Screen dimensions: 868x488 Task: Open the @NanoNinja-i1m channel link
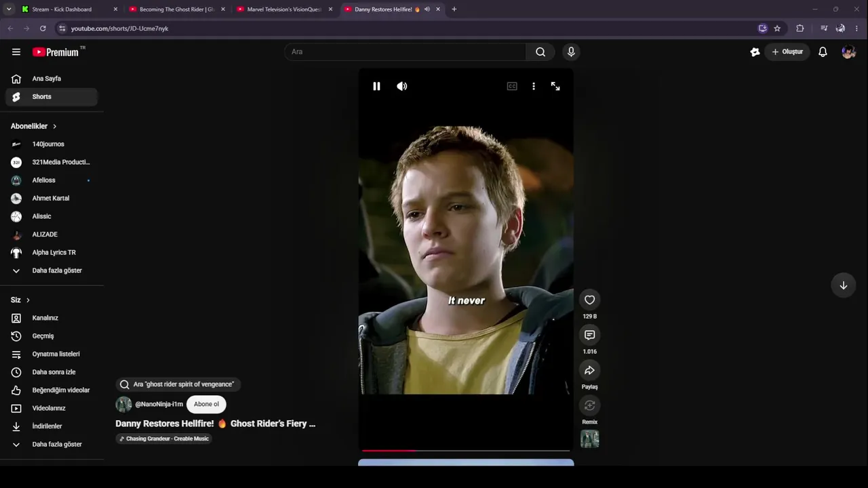[159, 405]
